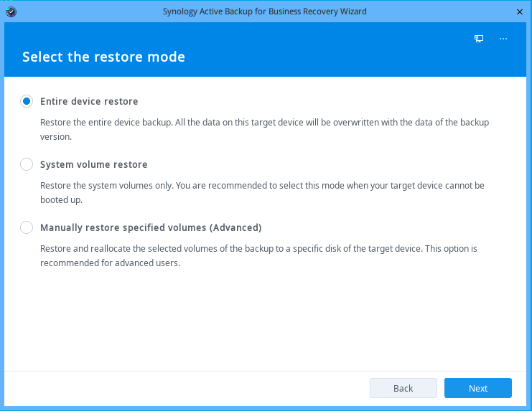Open the network settings monitor icon in the header
This screenshot has height=411, width=532.
point(479,39)
